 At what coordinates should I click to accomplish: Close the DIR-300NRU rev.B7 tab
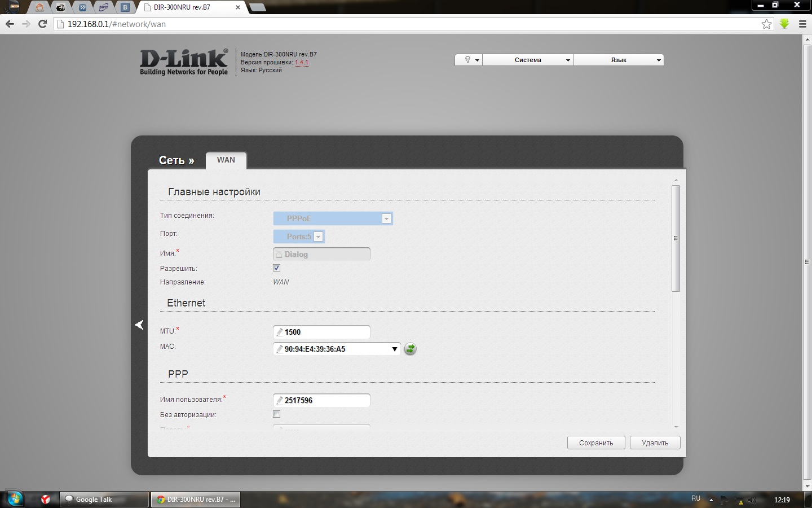pos(238,7)
